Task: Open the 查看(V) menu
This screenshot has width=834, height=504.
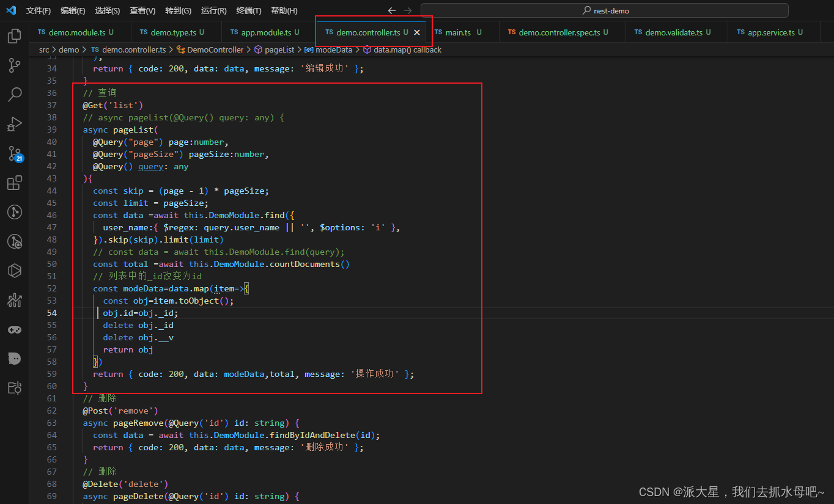Action: (x=142, y=10)
